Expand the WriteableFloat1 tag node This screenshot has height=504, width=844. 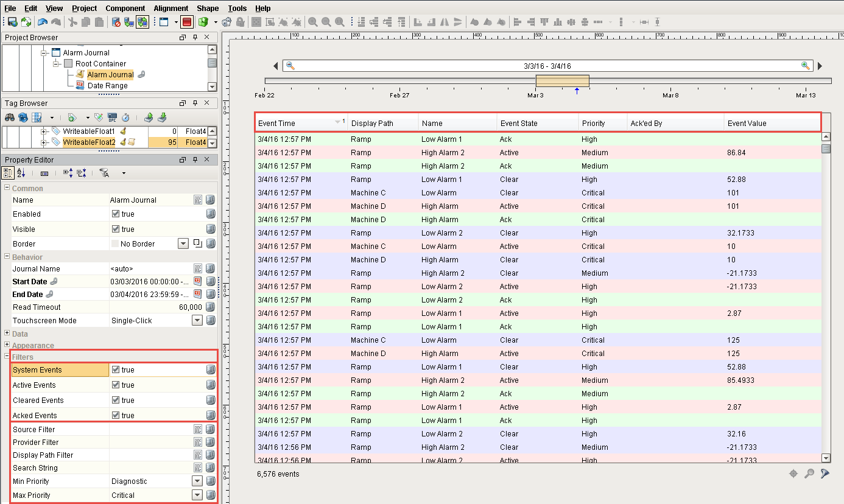click(43, 131)
